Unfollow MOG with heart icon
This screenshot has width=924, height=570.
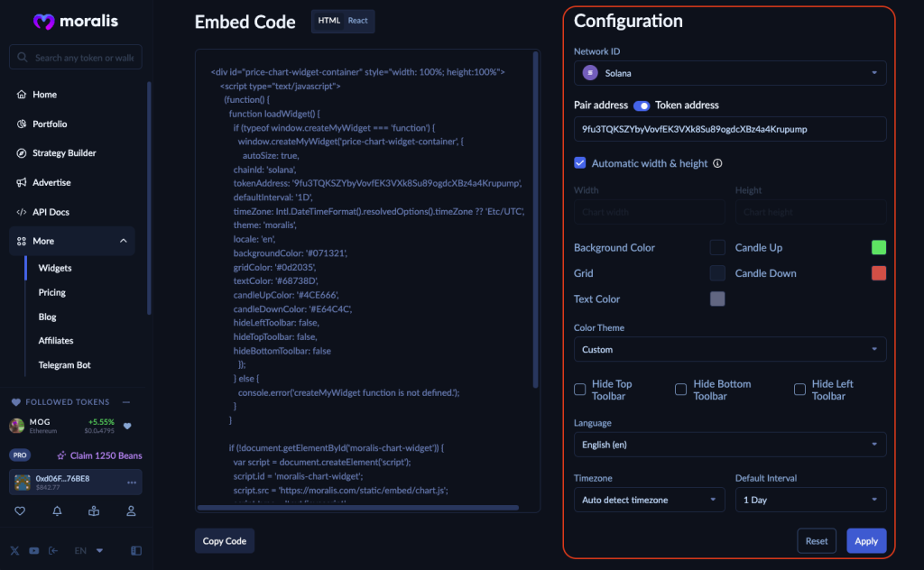click(x=127, y=426)
